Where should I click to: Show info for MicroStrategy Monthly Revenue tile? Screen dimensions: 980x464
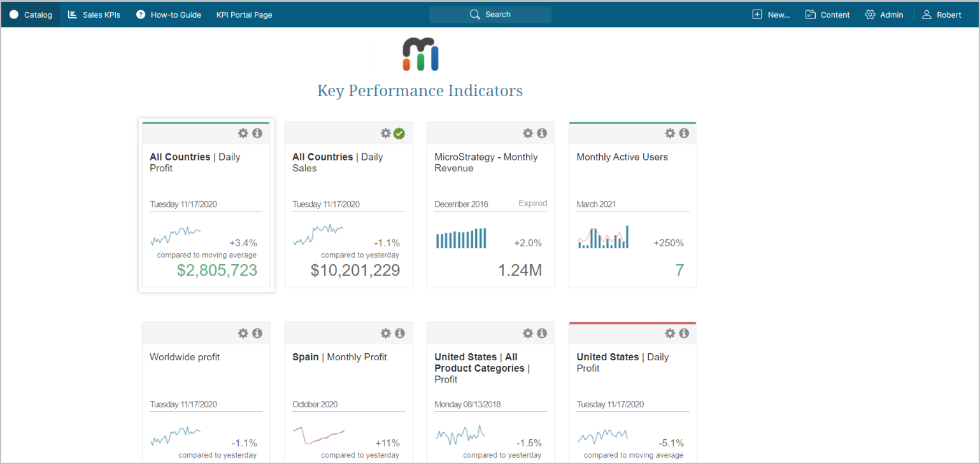(x=542, y=133)
